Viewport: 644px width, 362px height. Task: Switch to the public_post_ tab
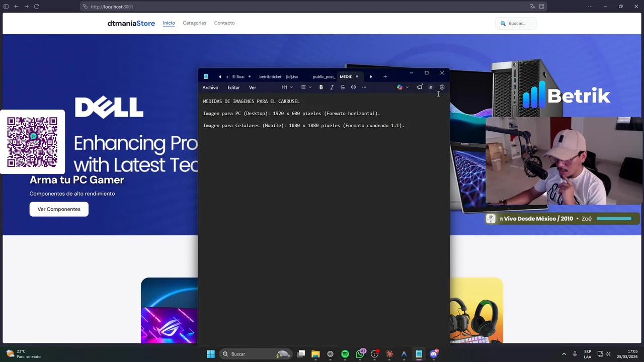click(x=324, y=77)
